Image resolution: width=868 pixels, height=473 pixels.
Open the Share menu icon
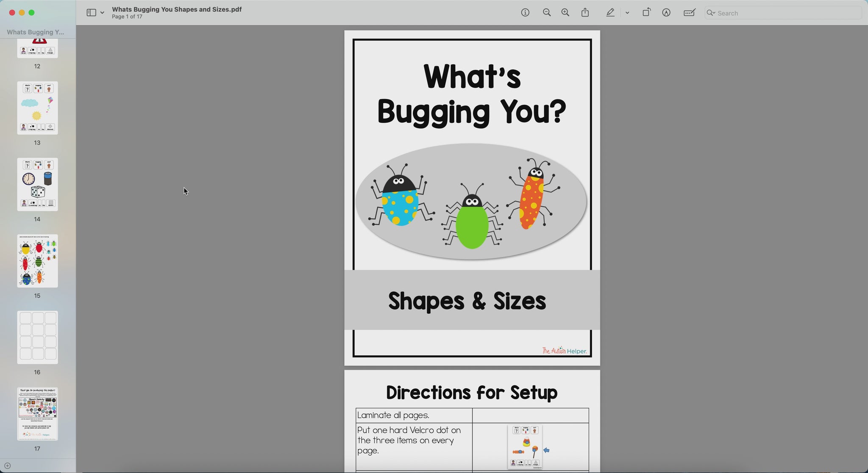click(x=585, y=13)
